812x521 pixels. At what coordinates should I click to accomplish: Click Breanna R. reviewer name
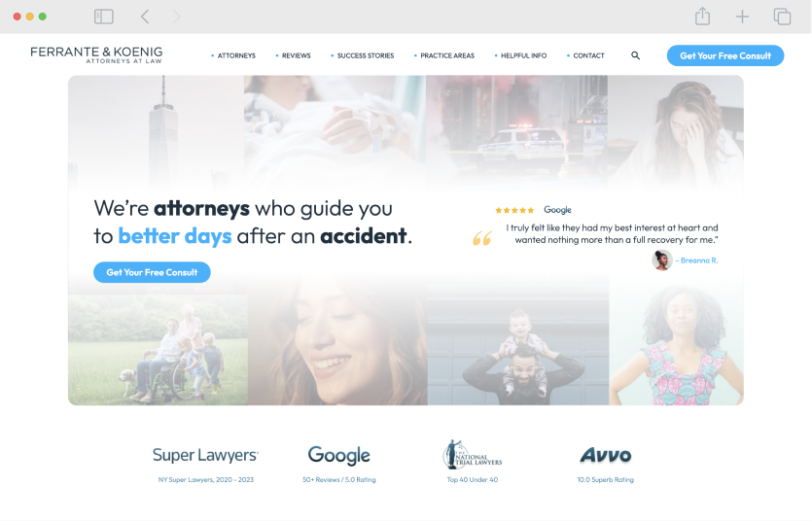pos(699,260)
